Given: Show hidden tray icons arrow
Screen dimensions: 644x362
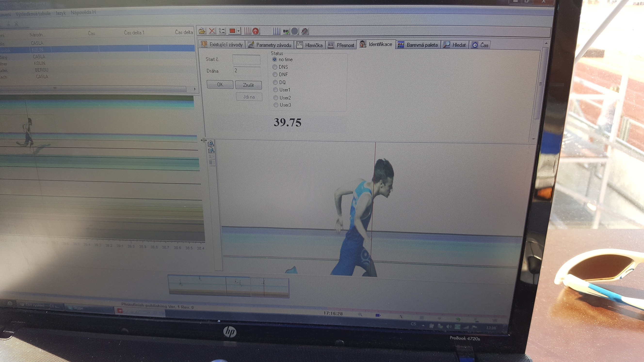Looking at the screenshot, I should click(x=423, y=325).
